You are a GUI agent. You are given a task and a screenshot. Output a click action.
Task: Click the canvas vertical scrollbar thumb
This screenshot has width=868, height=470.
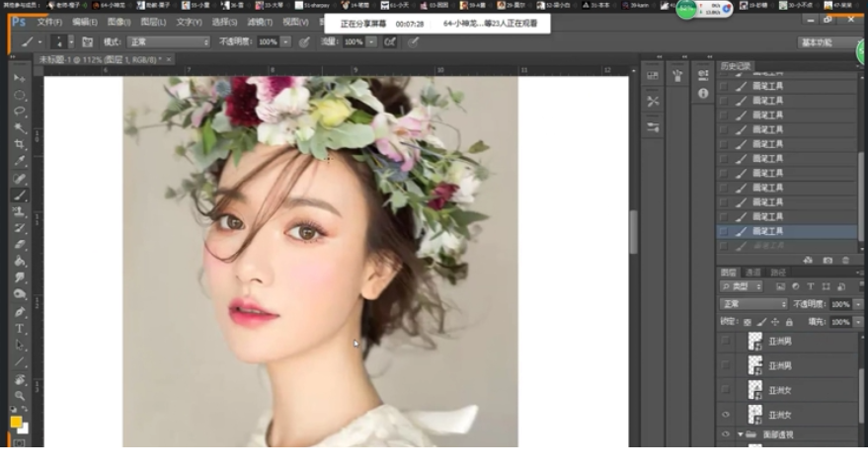click(x=633, y=231)
